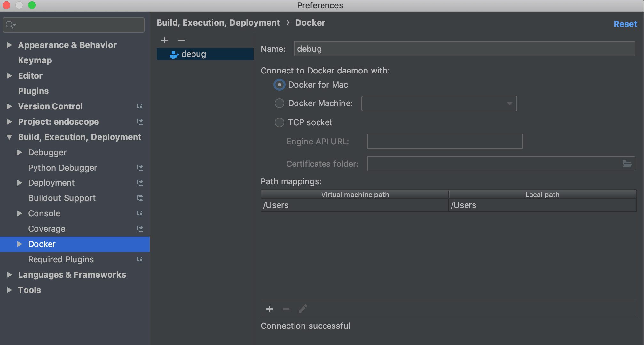
Task: Click the add path mapping plus icon
Action: pos(270,309)
